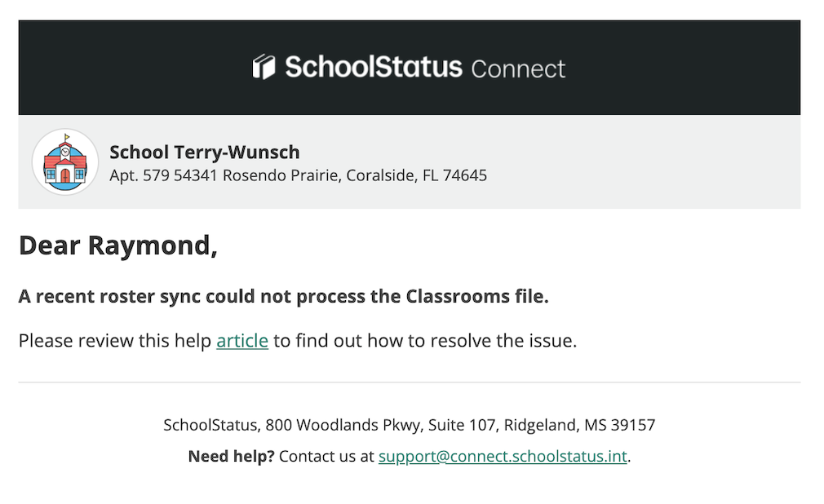This screenshot has width=824, height=504.
Task: Open the help article link
Action: 242,341
